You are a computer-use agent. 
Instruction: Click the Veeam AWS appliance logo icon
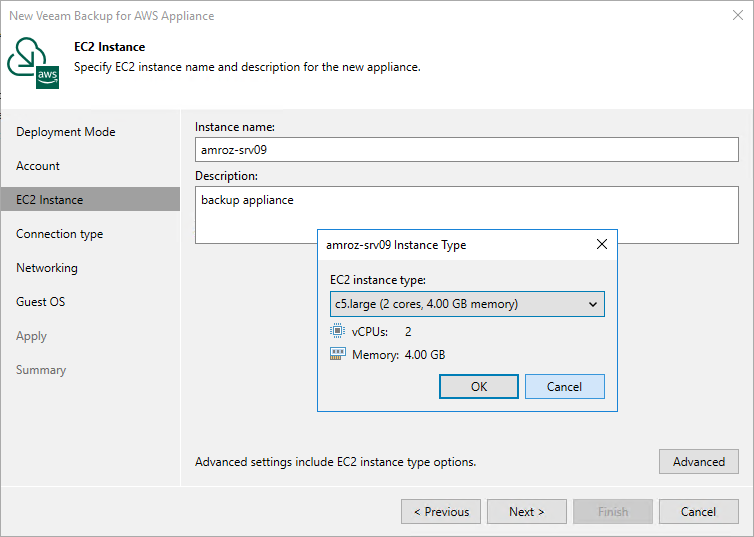pyautogui.click(x=33, y=63)
